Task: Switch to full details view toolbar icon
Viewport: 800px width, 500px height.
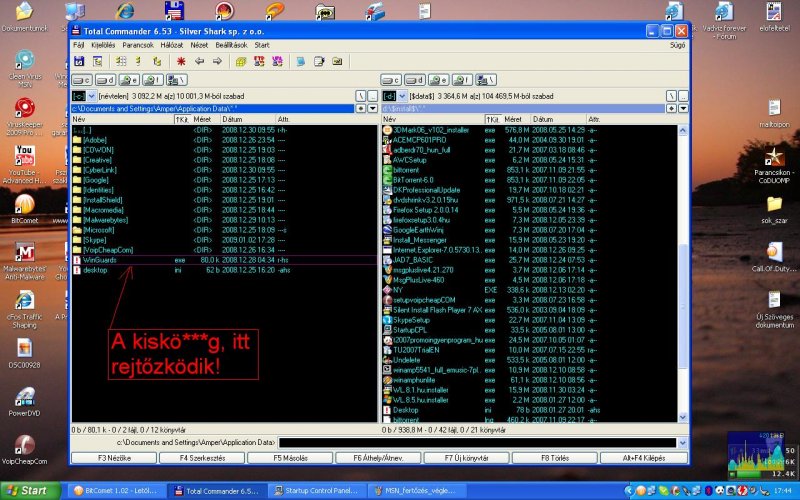Action: (138, 61)
